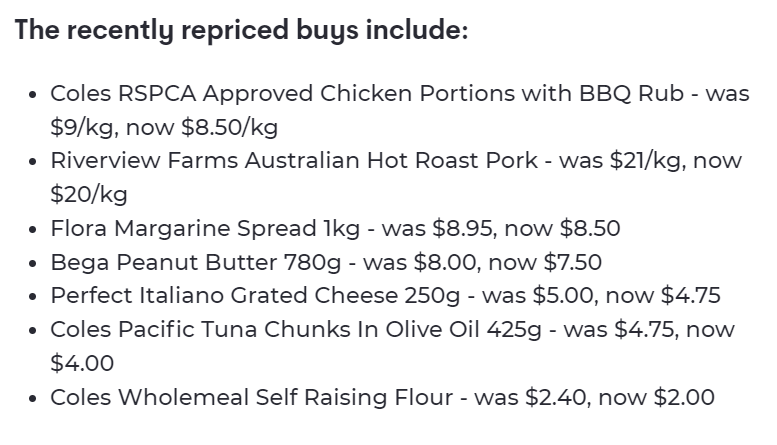Select the Riverview Farms Australian Hot Roast Pork item
777x445 pixels.
click(x=396, y=177)
